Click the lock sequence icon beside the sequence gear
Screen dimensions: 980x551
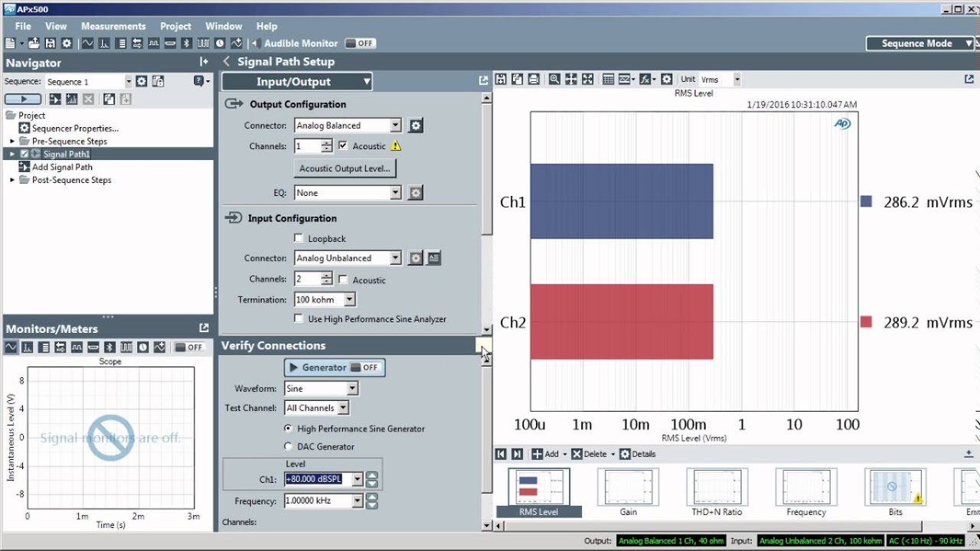[x=158, y=81]
